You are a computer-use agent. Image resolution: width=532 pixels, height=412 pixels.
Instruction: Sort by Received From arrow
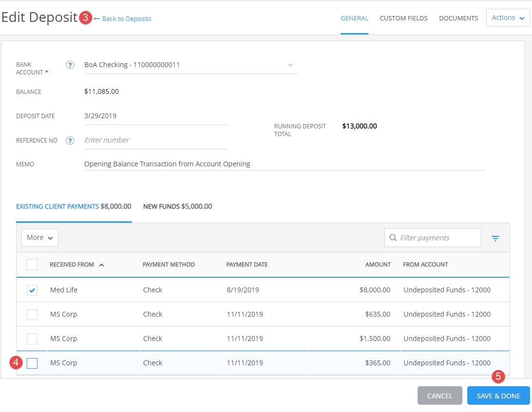(x=101, y=265)
